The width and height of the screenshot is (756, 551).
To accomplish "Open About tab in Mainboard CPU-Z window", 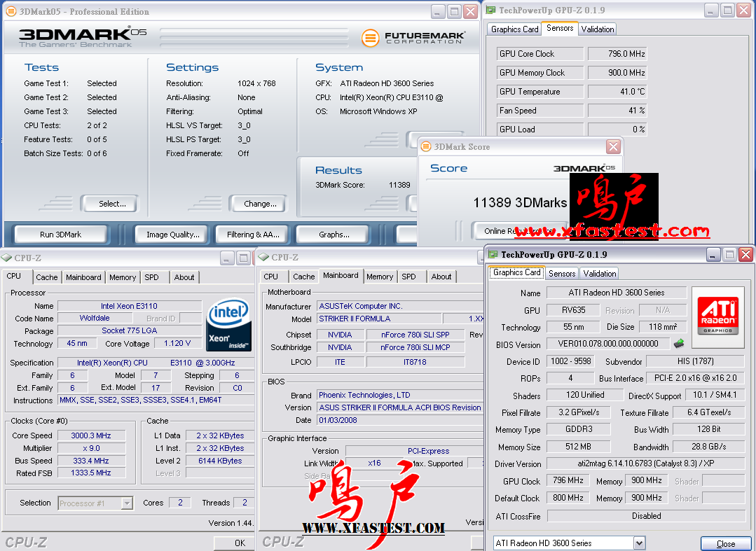I will (441, 277).
